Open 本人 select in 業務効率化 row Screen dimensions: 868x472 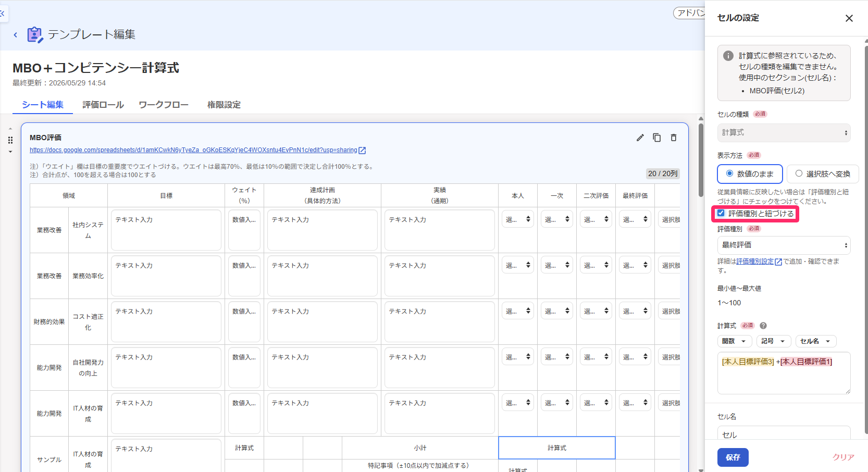pos(518,266)
